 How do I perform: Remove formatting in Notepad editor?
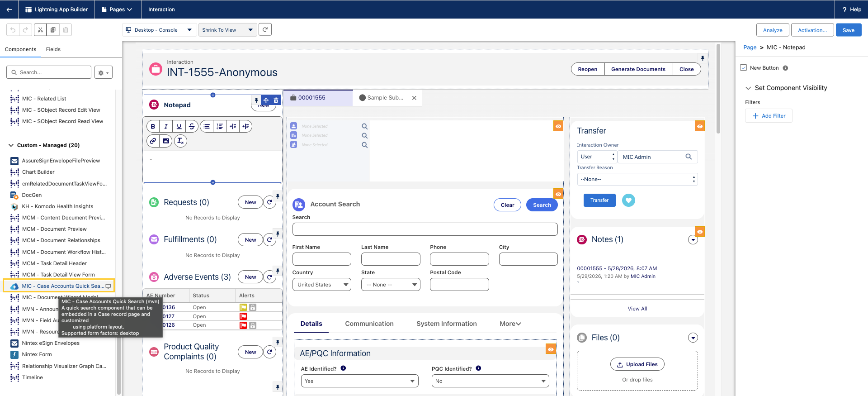(180, 141)
